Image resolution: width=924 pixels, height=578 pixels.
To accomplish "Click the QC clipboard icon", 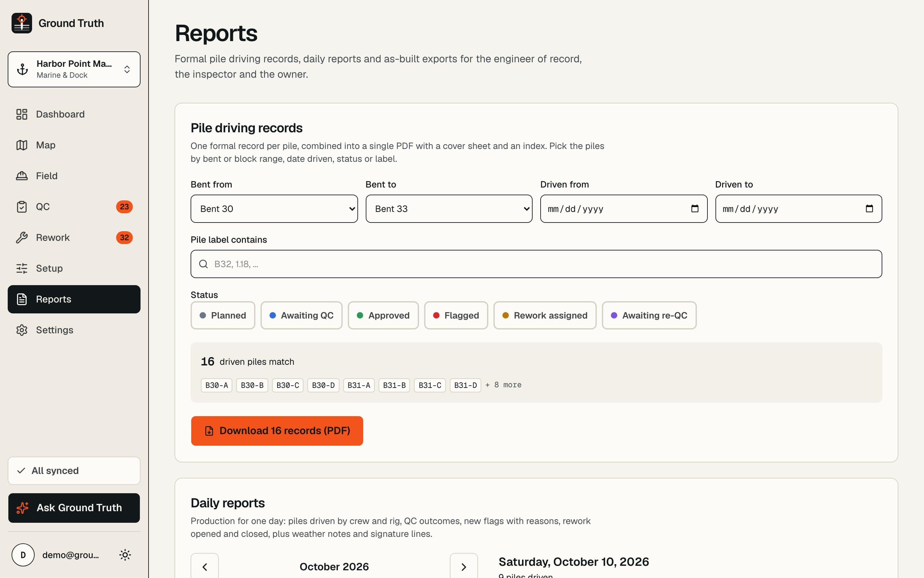I will point(22,207).
